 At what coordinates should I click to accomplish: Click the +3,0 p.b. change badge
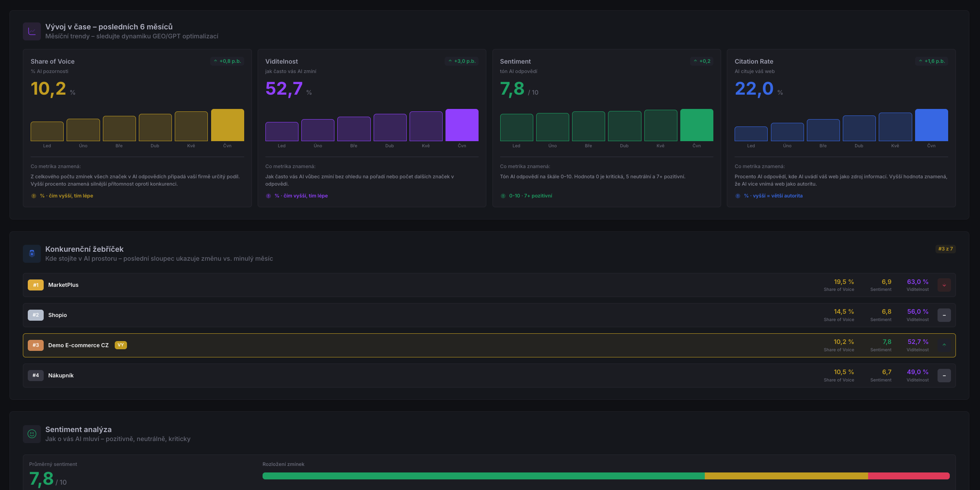click(x=462, y=61)
